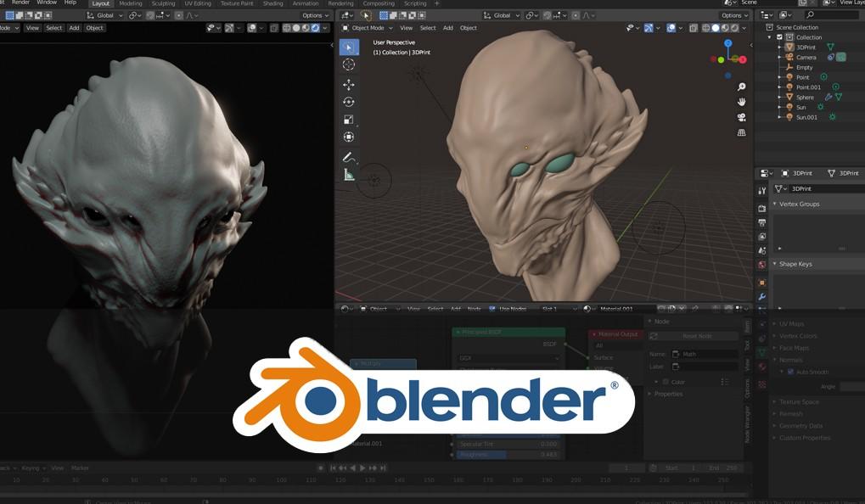Open Global orientation dropdown in right viewport
This screenshot has height=504, width=865.
tap(502, 15)
